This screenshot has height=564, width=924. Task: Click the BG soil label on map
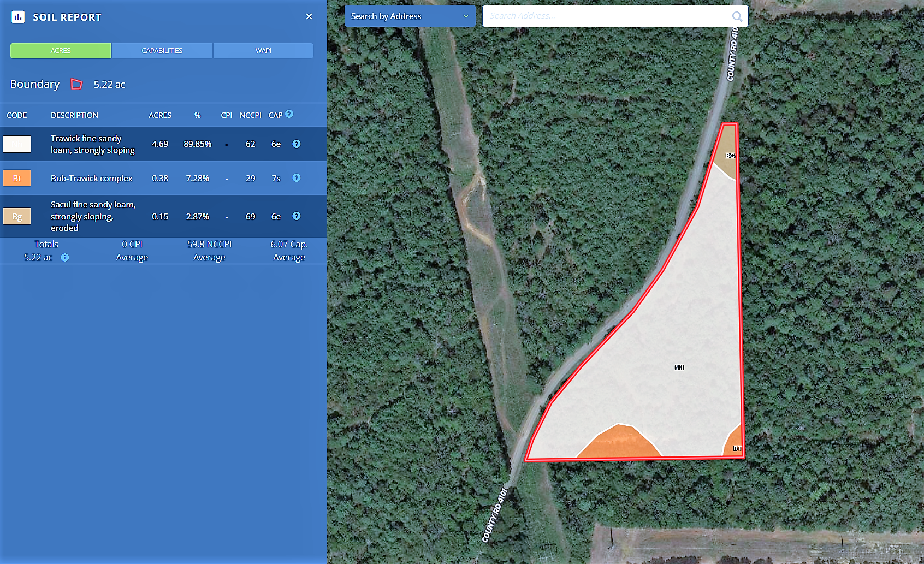tap(730, 156)
